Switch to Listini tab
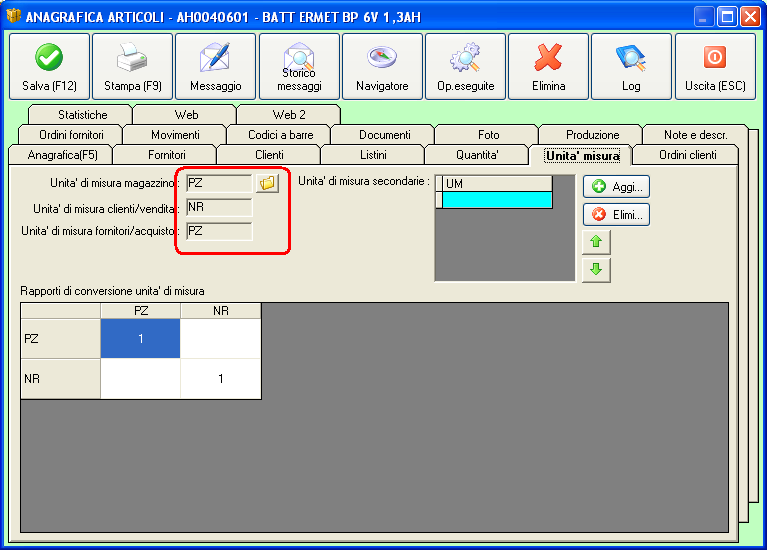 click(x=373, y=155)
